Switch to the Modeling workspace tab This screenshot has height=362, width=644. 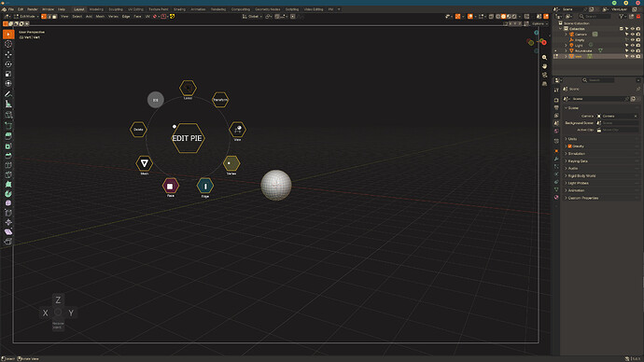(x=96, y=9)
